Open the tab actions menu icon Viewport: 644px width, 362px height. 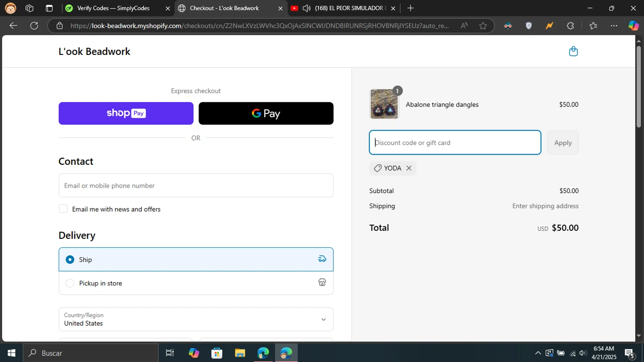click(49, 8)
